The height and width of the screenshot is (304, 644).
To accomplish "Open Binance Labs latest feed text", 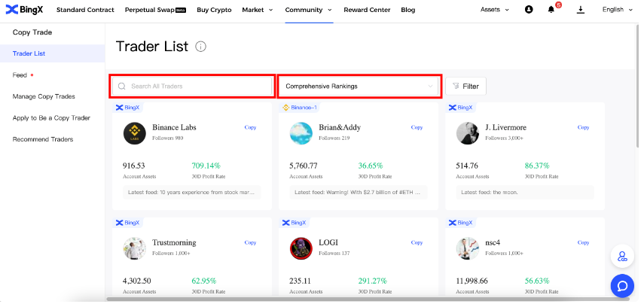I will (192, 192).
